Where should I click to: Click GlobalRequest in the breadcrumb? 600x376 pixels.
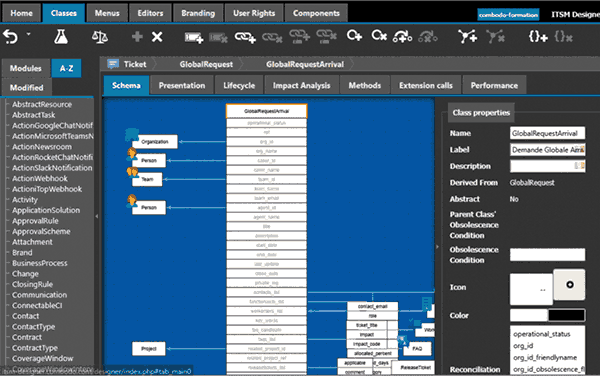[x=206, y=64]
